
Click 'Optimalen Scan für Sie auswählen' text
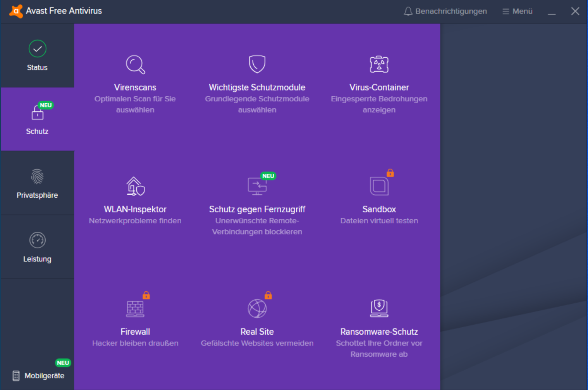(x=135, y=104)
